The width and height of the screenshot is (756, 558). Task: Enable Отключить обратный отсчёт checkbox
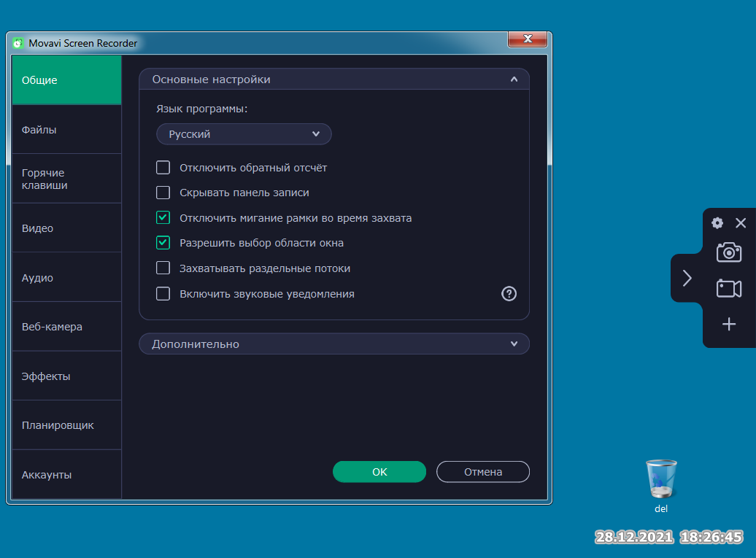coord(163,167)
